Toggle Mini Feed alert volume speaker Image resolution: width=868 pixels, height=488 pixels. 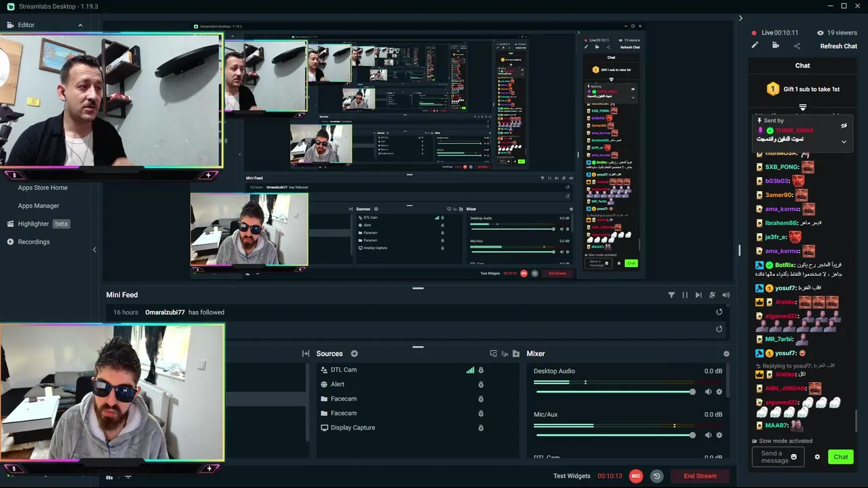[x=726, y=295]
